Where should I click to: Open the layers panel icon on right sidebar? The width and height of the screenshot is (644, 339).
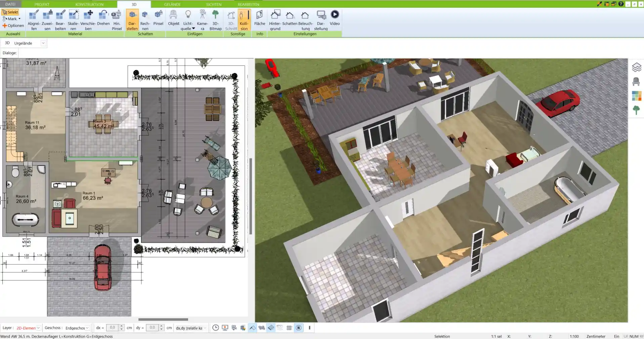tap(637, 67)
